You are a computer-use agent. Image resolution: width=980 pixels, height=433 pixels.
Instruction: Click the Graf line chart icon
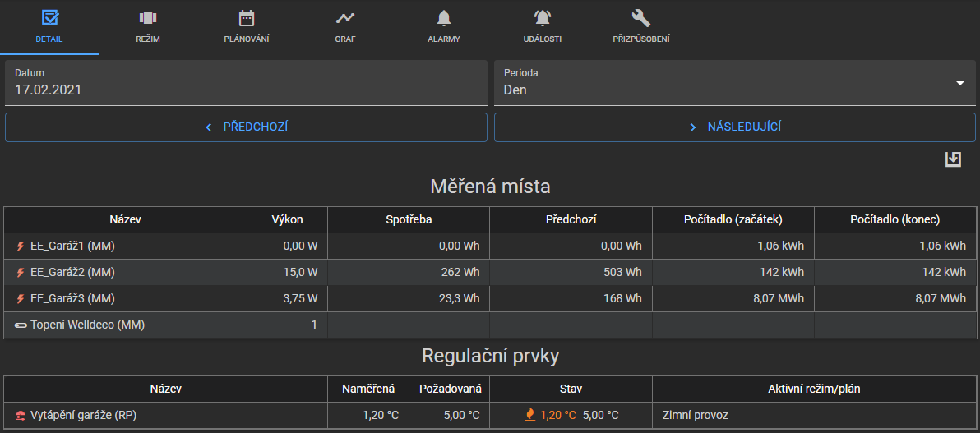[x=345, y=17]
